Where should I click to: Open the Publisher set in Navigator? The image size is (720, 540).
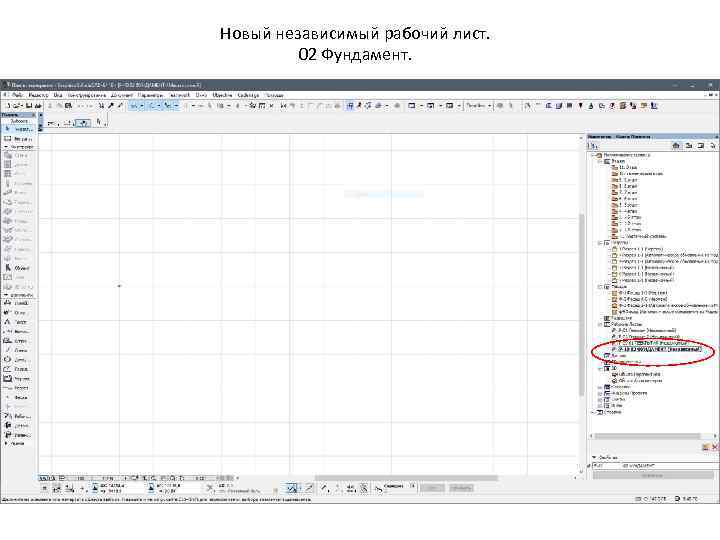click(713, 146)
